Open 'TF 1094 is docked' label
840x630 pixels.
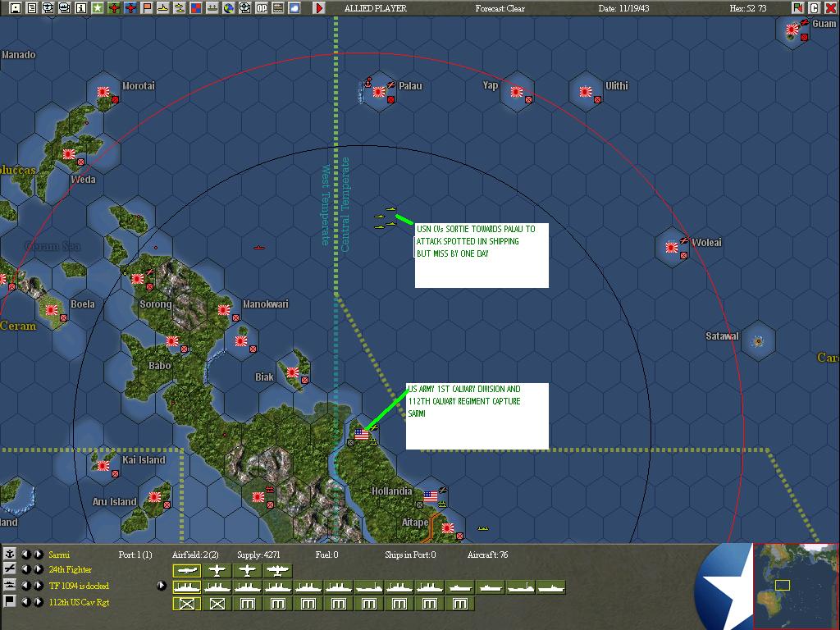[x=79, y=586]
